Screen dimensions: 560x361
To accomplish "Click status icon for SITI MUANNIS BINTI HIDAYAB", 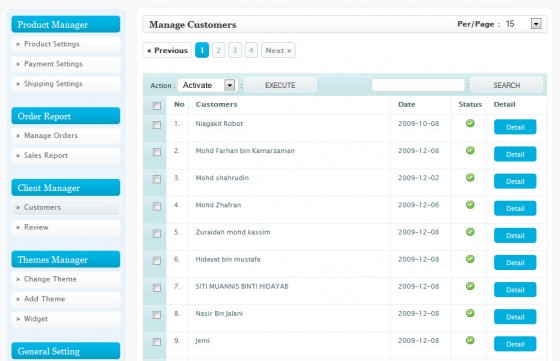I will [470, 286].
